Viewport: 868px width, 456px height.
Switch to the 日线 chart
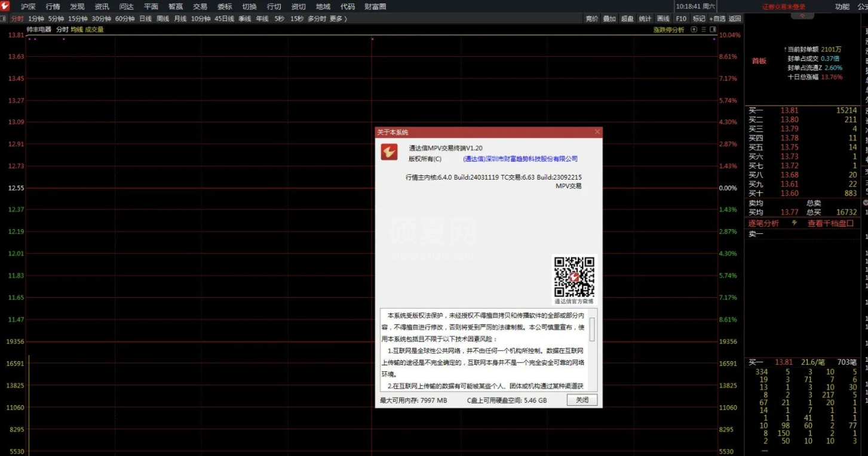[x=145, y=19]
